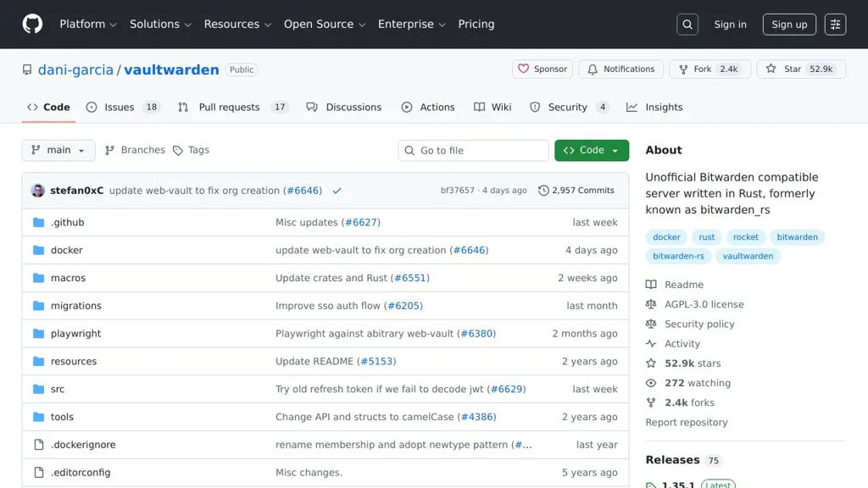Open the 2,957 Commits history link
Viewport: 868px width, 488px height.
pos(576,191)
